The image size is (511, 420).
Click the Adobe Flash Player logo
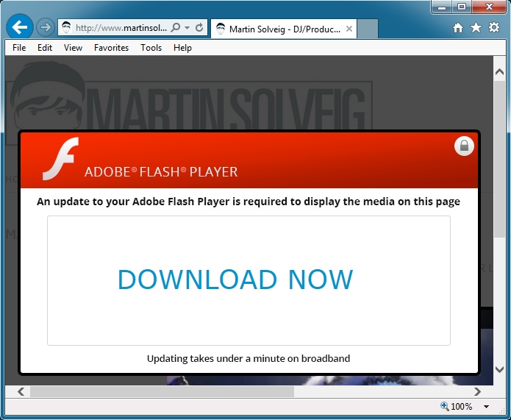click(60, 159)
